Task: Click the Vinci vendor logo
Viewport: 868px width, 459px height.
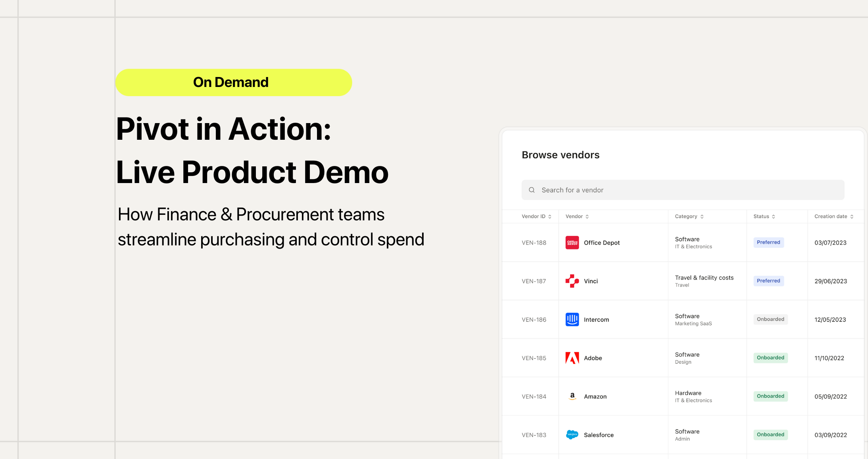Action: pos(572,281)
